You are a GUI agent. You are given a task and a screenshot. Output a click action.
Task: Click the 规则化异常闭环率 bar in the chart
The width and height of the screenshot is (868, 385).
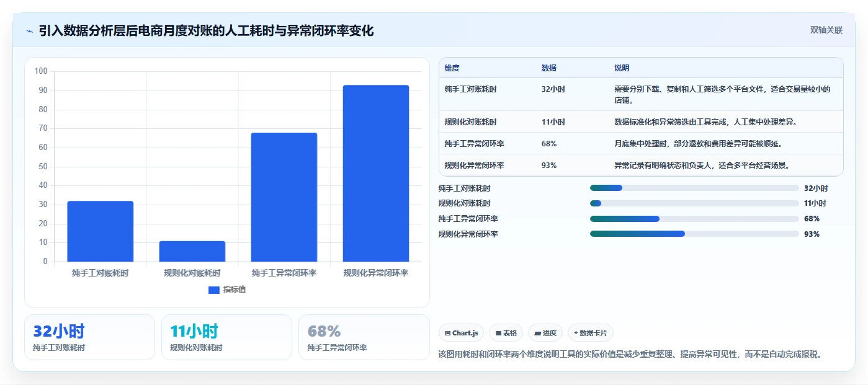click(x=376, y=174)
